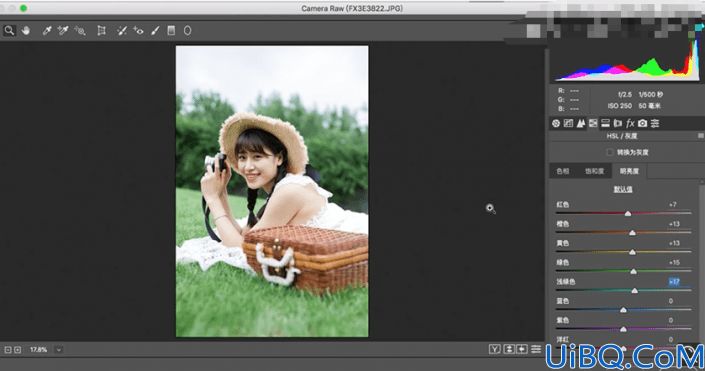Image resolution: width=705 pixels, height=371 pixels.
Task: Click the 紫色 luminance slider handle
Action: click(623, 330)
